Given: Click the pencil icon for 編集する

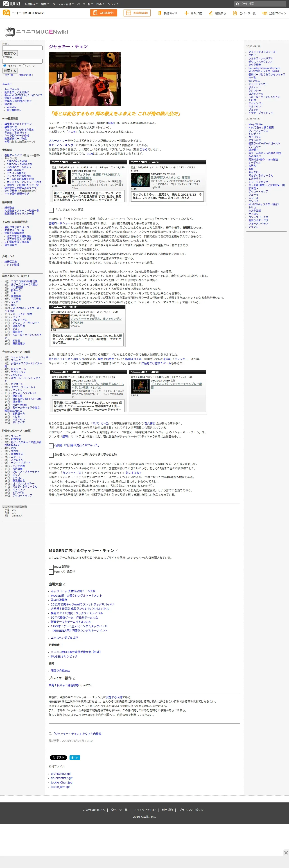Looking at the screenshot, I should click(211, 13).
